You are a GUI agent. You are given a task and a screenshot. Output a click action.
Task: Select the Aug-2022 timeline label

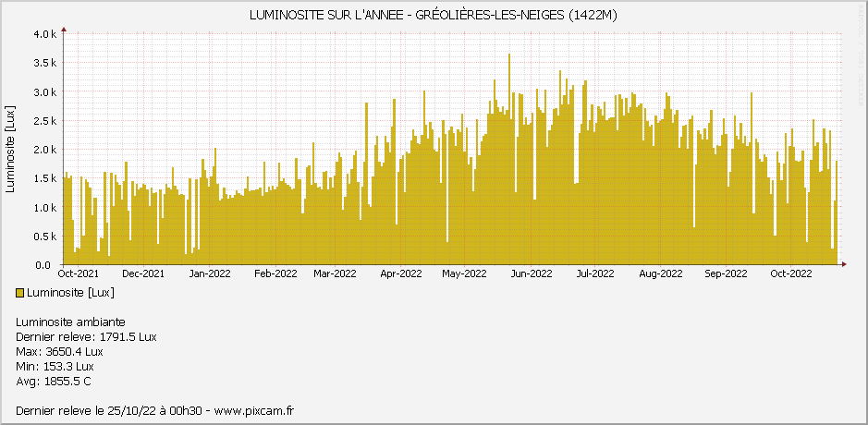[x=660, y=273]
